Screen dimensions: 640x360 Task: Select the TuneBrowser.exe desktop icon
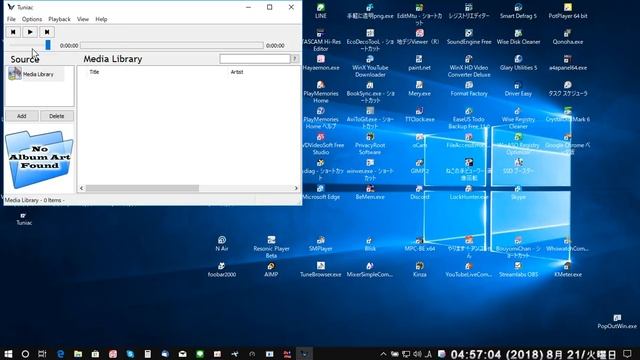pyautogui.click(x=321, y=270)
